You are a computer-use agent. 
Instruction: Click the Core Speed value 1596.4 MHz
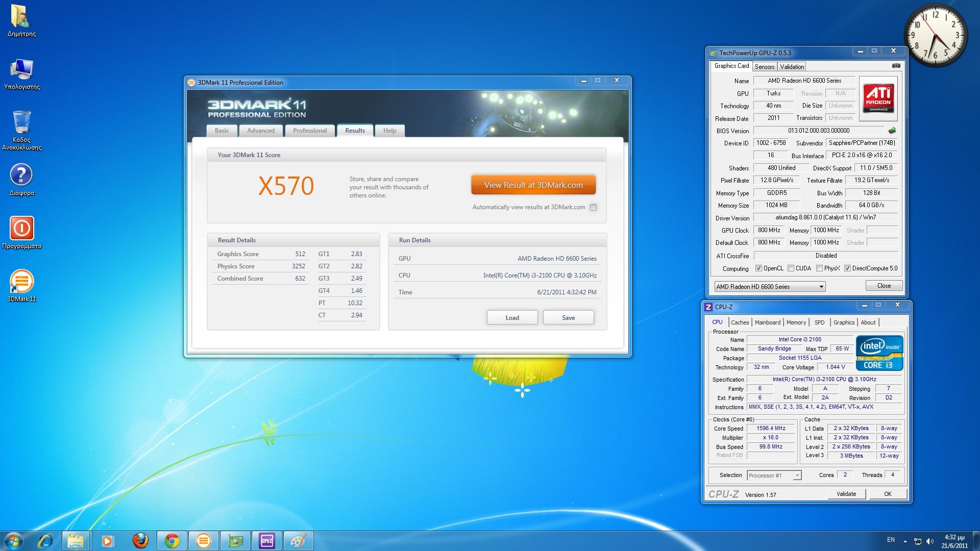pos(771,429)
